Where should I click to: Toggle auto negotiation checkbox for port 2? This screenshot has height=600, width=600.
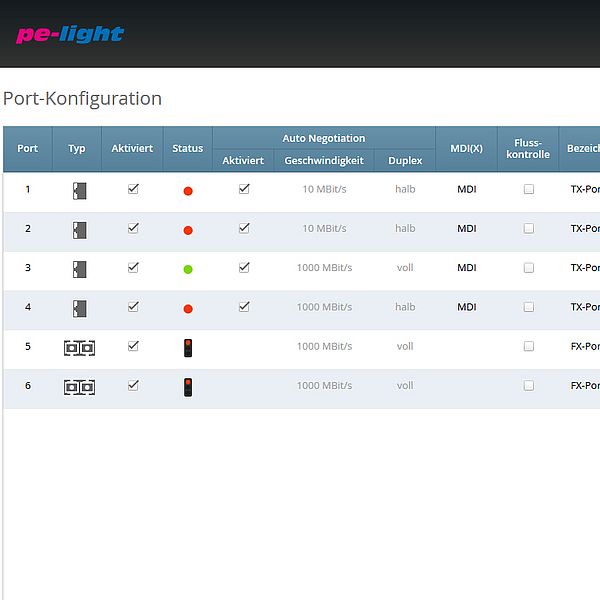click(244, 228)
